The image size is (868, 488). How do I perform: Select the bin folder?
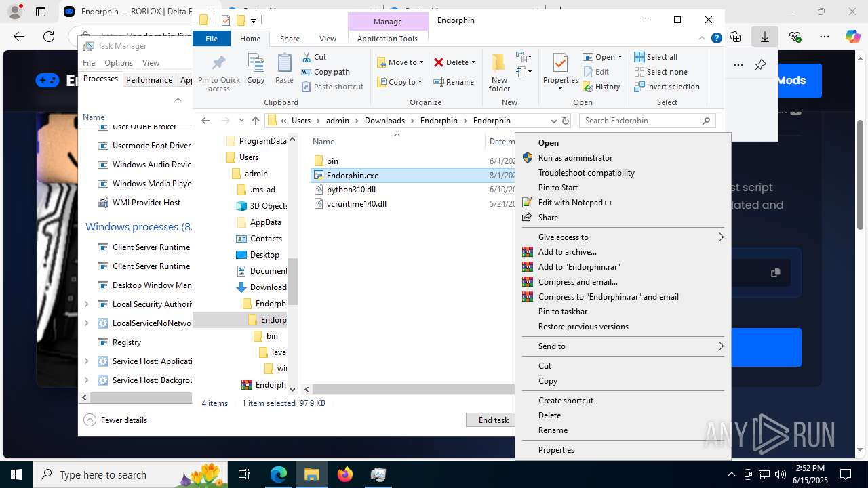(332, 161)
